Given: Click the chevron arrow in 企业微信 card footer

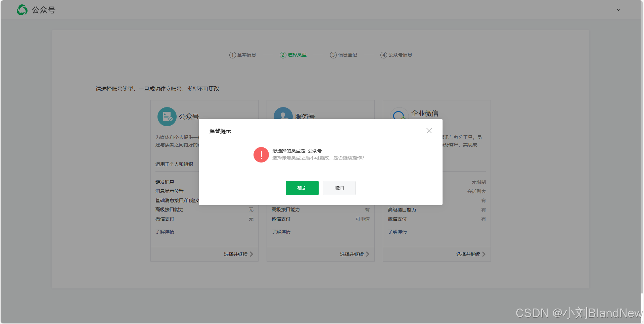Looking at the screenshot, I should pyautogui.click(x=484, y=254).
